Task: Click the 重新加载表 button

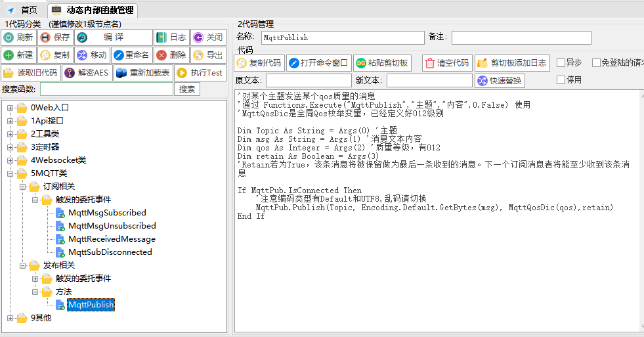Action: pyautogui.click(x=143, y=73)
